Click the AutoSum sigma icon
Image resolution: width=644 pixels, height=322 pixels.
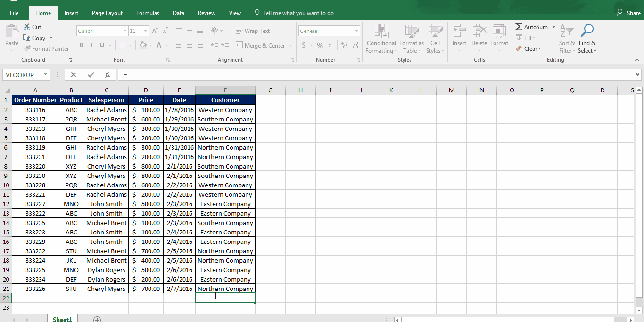coord(519,27)
